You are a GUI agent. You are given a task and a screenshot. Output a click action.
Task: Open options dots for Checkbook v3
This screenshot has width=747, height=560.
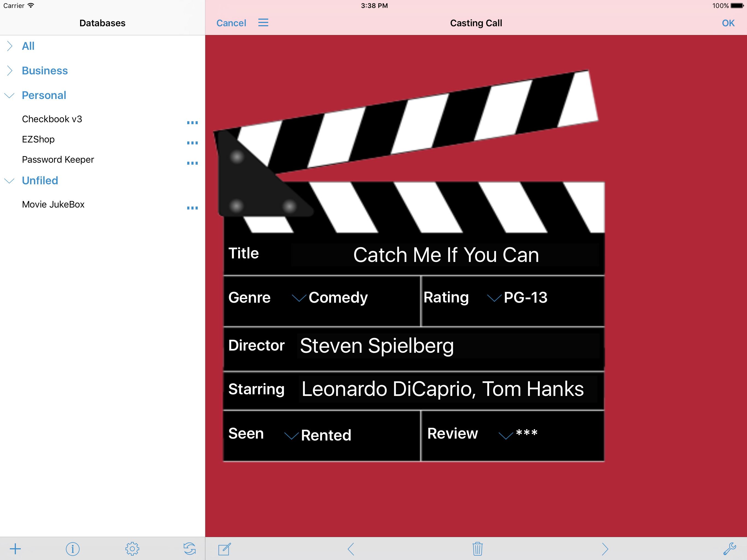[x=192, y=122]
